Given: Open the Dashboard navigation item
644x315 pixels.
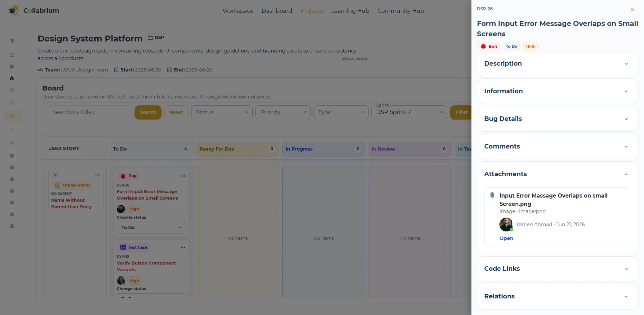Looking at the screenshot, I should click(x=277, y=11).
